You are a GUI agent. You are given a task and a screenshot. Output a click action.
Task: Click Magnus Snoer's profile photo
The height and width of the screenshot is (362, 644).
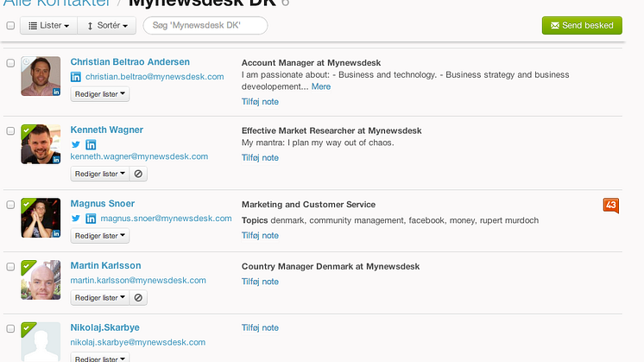coord(41,219)
